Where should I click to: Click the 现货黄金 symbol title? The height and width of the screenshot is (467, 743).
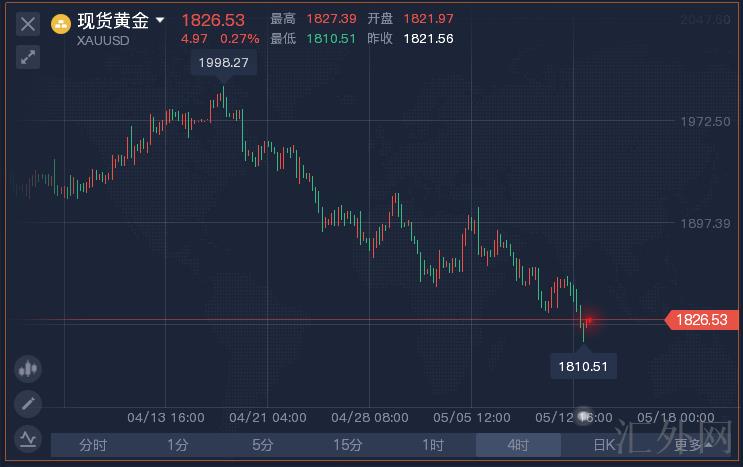pos(113,21)
